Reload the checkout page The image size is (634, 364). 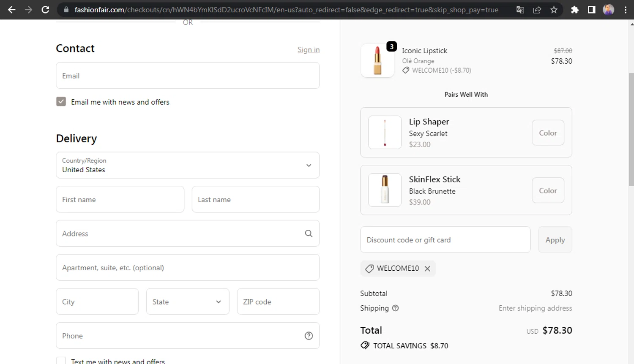click(45, 10)
